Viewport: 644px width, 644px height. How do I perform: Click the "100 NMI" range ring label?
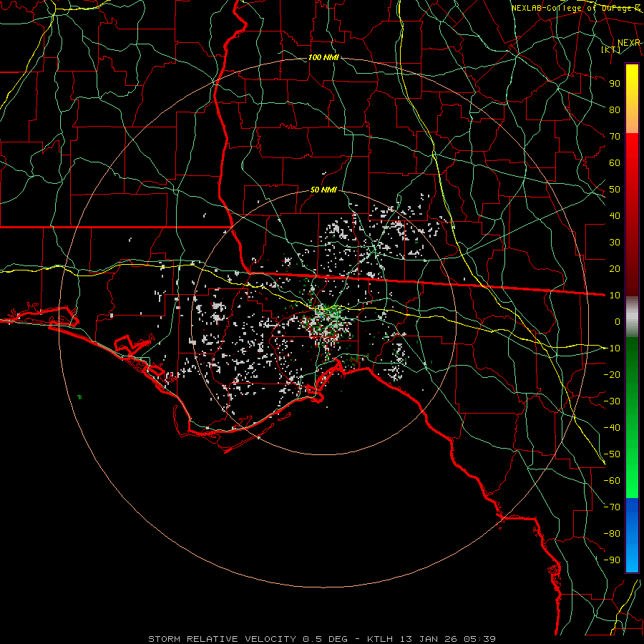click(x=323, y=57)
